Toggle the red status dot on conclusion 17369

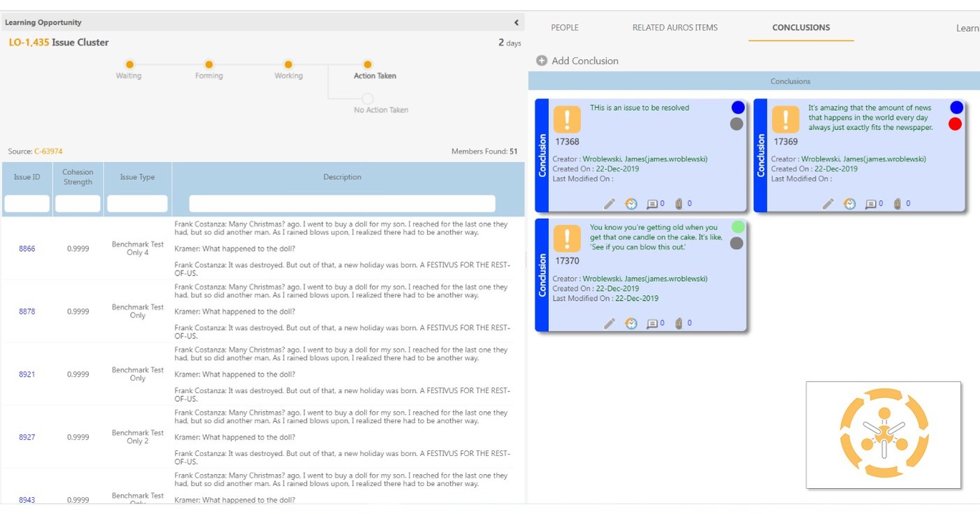pos(957,124)
